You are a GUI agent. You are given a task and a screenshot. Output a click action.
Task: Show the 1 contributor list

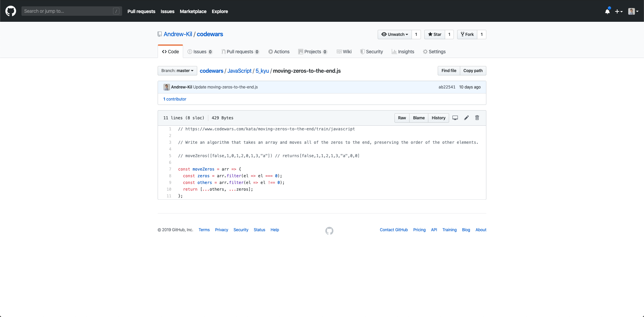pyautogui.click(x=175, y=99)
